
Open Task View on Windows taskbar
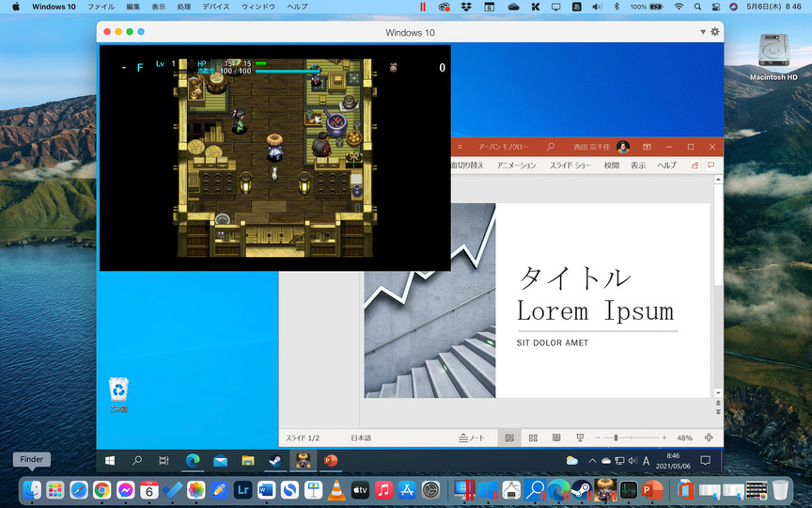click(x=164, y=460)
